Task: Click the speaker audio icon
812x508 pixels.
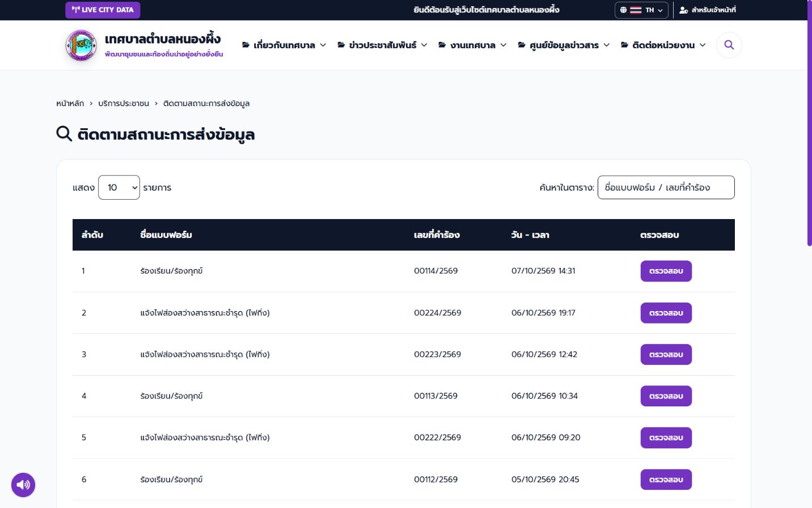Action: [x=23, y=485]
